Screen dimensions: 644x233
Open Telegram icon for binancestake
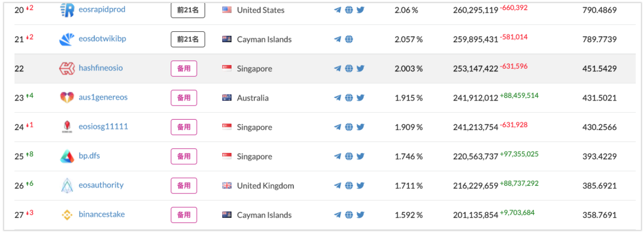338,215
